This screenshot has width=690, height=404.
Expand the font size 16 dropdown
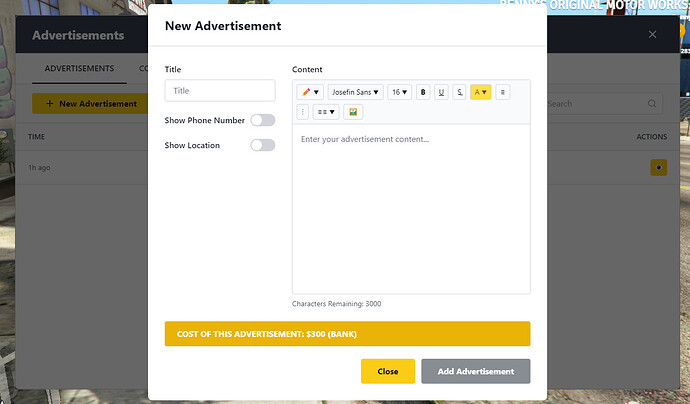point(400,92)
